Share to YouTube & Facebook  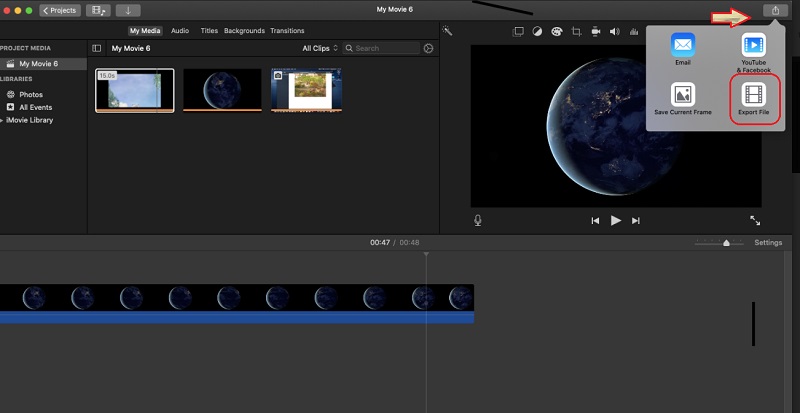click(754, 53)
